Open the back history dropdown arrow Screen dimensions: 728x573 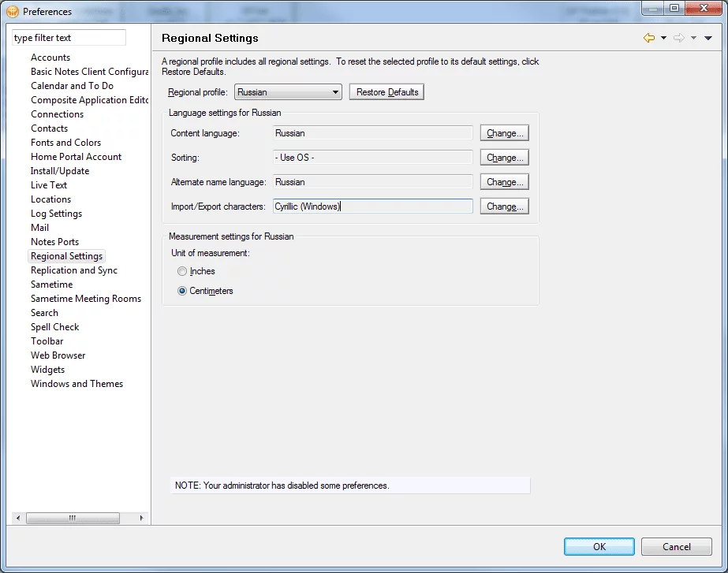tap(663, 38)
